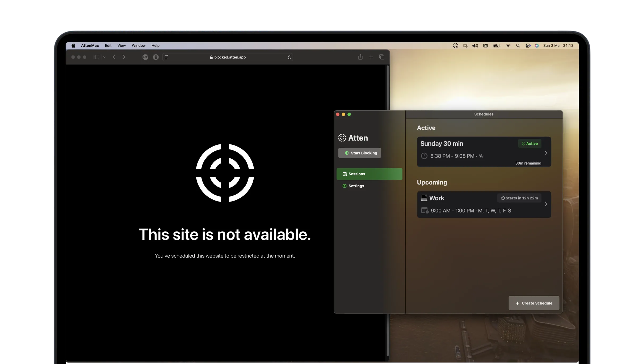Toggle Safari sidebar button
The width and height of the screenshot is (638, 364).
[x=96, y=57]
